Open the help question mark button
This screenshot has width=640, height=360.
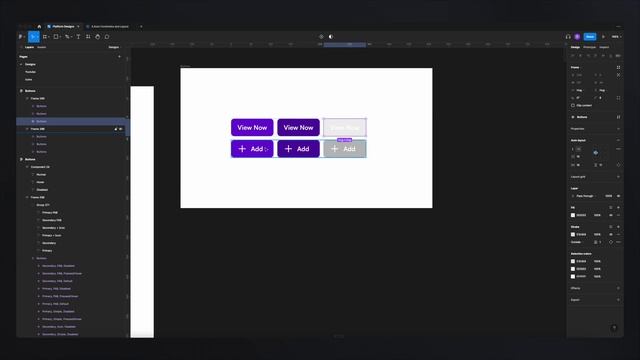point(614,328)
